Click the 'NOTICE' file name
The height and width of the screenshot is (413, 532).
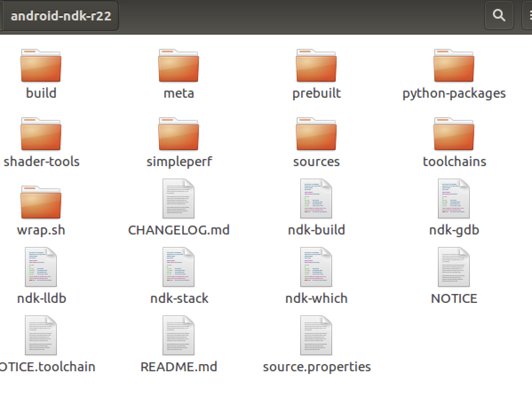pyautogui.click(x=454, y=298)
